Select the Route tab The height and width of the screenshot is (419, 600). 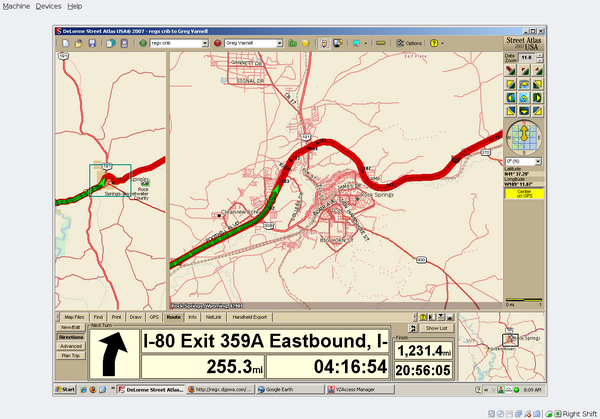click(x=174, y=317)
